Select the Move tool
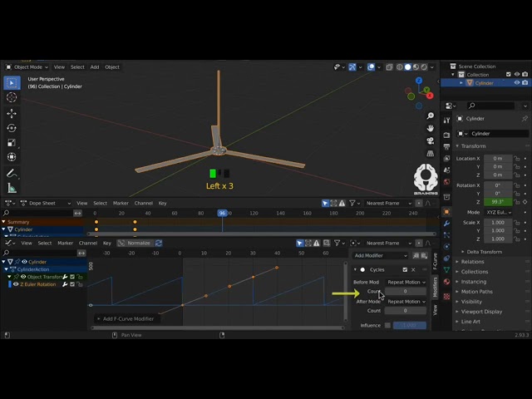The height and width of the screenshot is (399, 532). click(x=12, y=113)
